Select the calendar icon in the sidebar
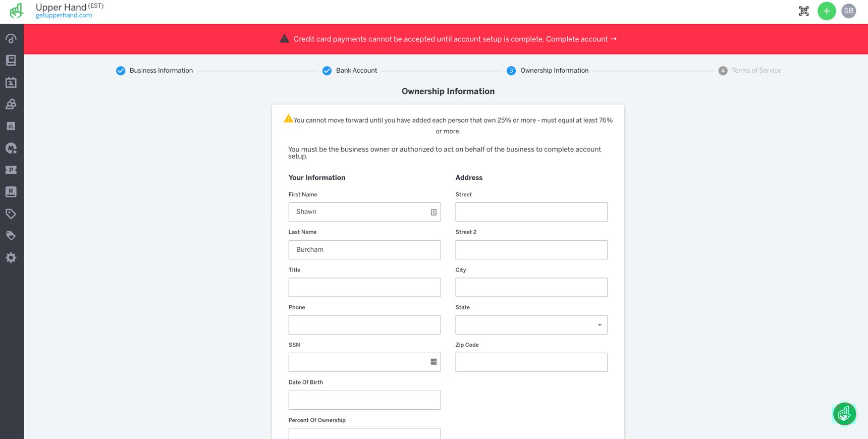The height and width of the screenshot is (439, 868). pyautogui.click(x=11, y=82)
